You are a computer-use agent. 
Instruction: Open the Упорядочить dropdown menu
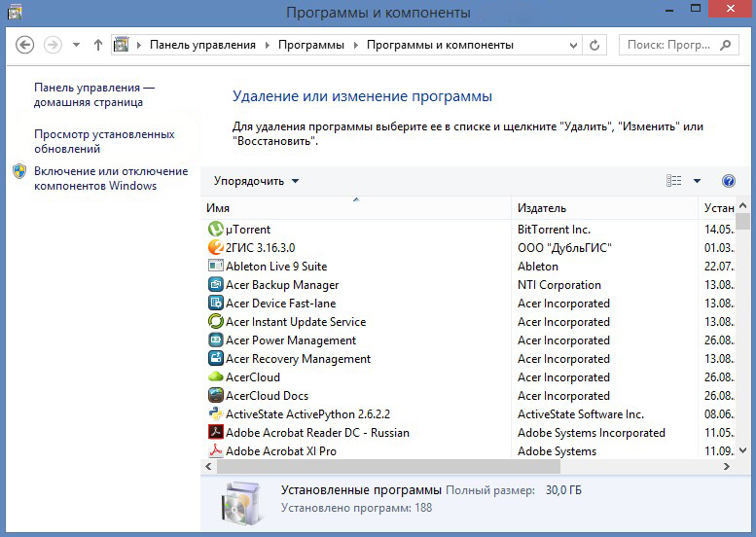click(257, 181)
